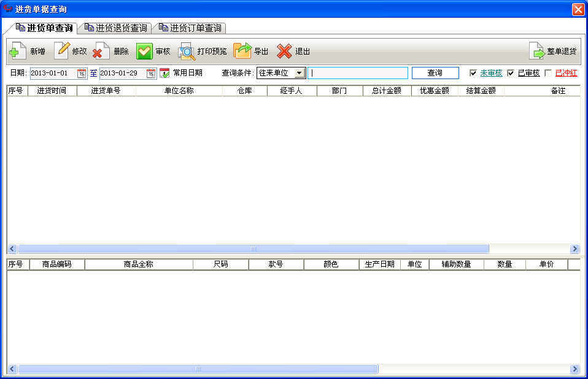Viewport: 588px width, 379px height.
Task: Click lower table scroll left arrow
Action: tap(12, 369)
